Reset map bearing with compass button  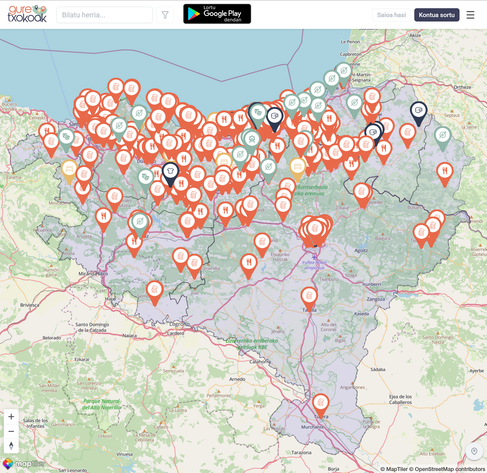click(x=11, y=446)
